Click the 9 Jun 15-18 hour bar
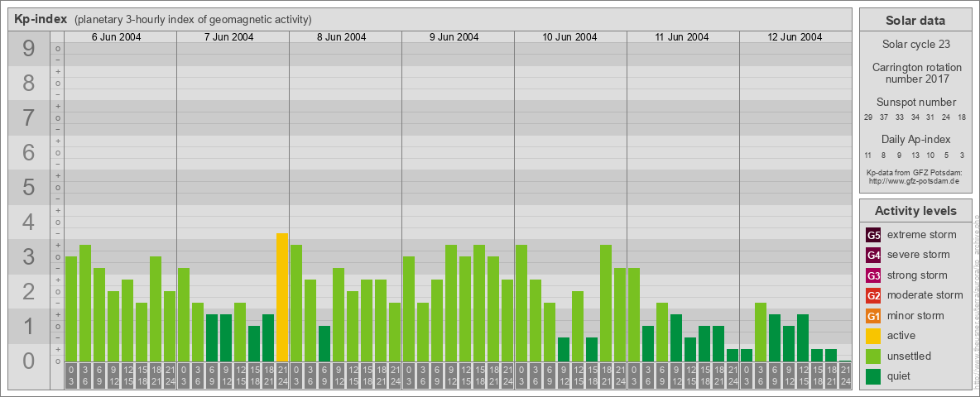This screenshot has height=397, width=980. 479,304
